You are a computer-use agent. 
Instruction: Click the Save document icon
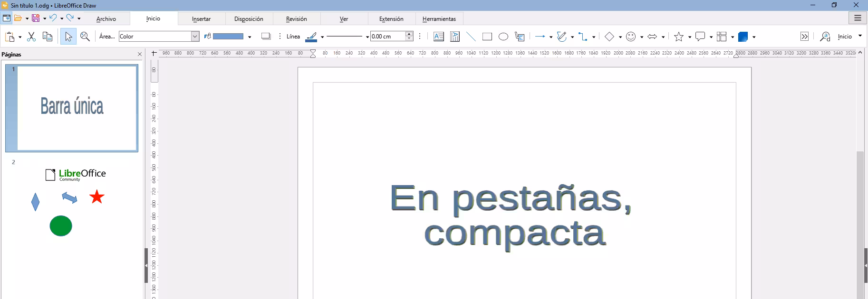click(x=36, y=18)
